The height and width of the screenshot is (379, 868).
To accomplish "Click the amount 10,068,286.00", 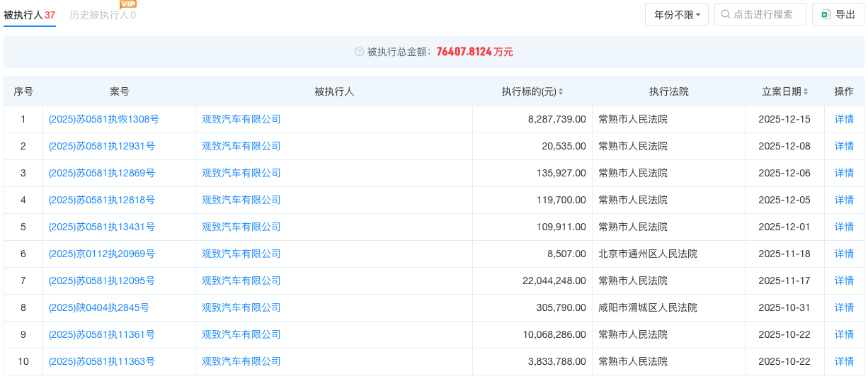I will click(554, 334).
